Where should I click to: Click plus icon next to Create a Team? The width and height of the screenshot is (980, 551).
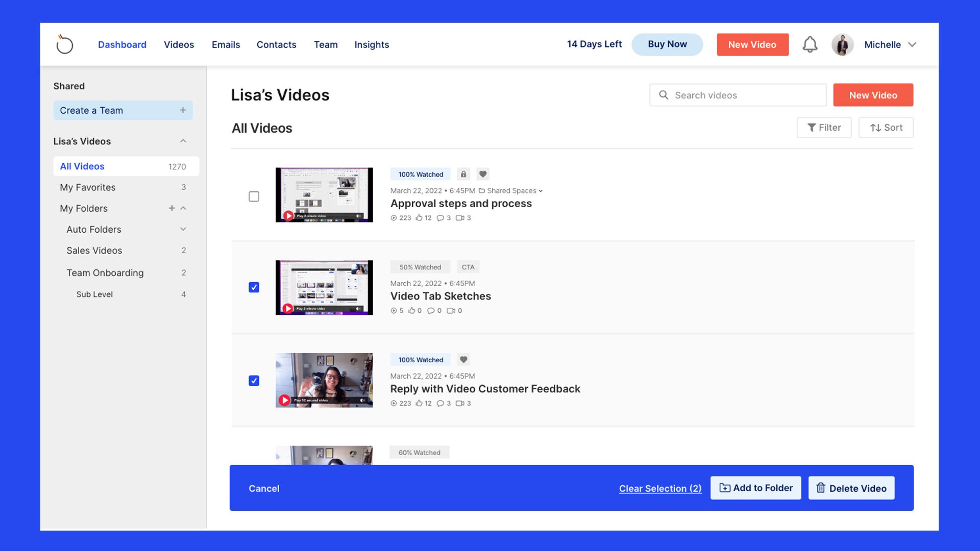(183, 110)
